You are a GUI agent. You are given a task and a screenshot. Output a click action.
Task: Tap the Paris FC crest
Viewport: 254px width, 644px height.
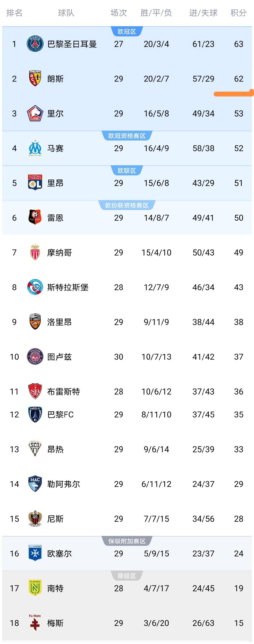(x=35, y=414)
